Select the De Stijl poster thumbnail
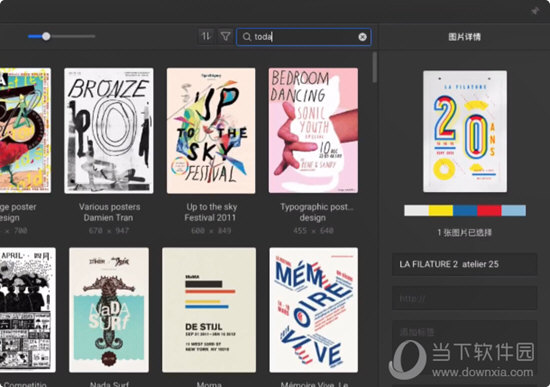Screen dimensions: 550x387 tap(209, 310)
